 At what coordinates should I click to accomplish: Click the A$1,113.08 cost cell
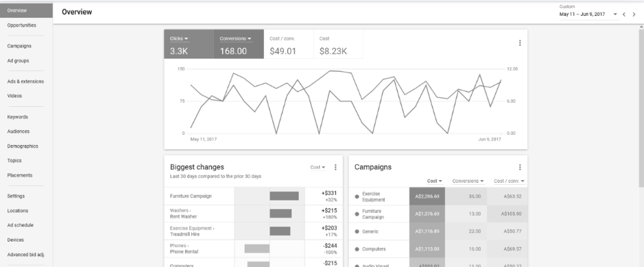tap(427, 249)
